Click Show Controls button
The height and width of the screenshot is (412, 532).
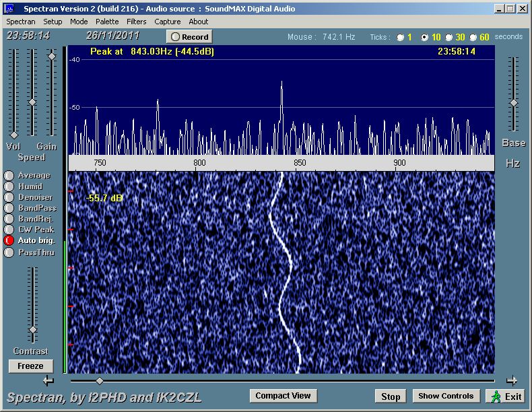(446, 396)
